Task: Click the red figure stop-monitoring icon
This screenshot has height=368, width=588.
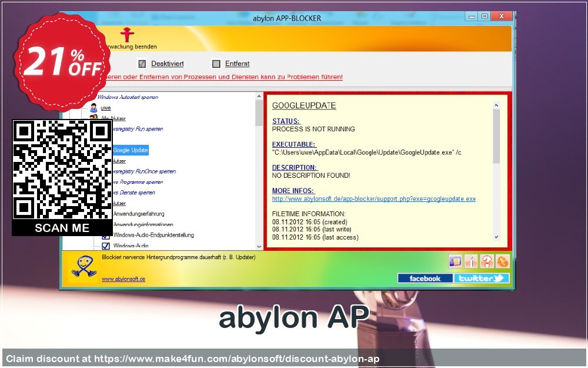Action: click(x=127, y=35)
